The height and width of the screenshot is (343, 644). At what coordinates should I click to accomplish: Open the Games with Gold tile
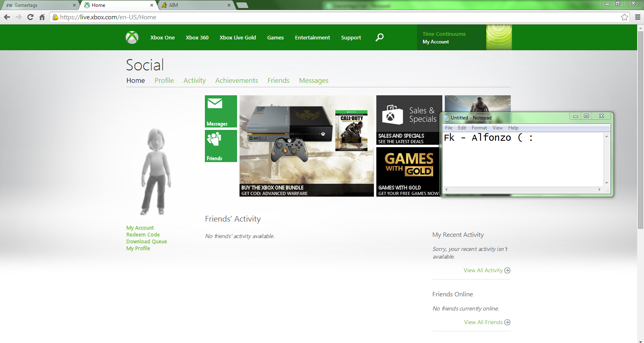coord(408,172)
